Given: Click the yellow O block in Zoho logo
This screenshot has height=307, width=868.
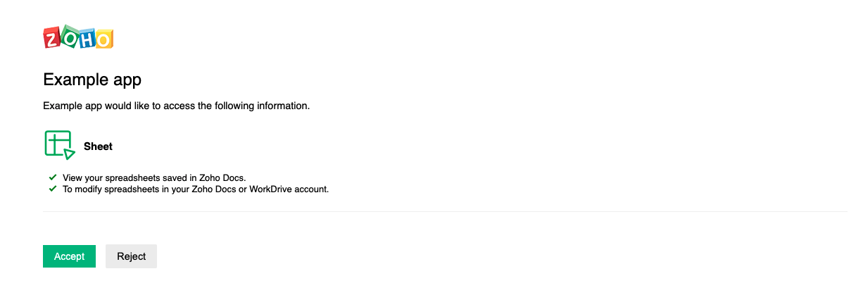Looking at the screenshot, I should pyautogui.click(x=103, y=39).
